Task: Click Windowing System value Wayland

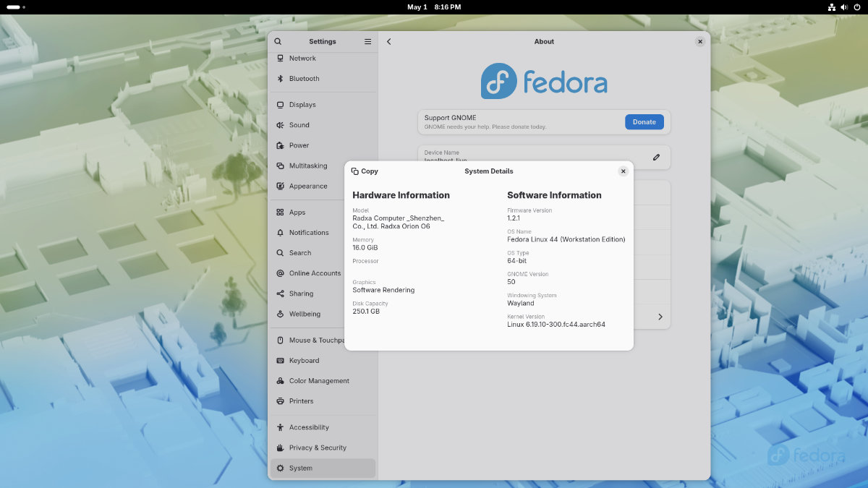Action: pyautogui.click(x=521, y=304)
